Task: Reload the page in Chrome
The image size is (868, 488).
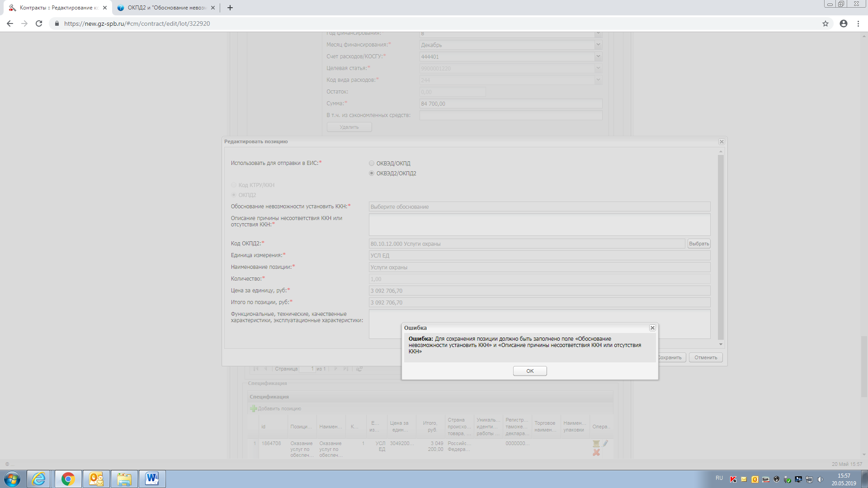Action: [x=39, y=23]
